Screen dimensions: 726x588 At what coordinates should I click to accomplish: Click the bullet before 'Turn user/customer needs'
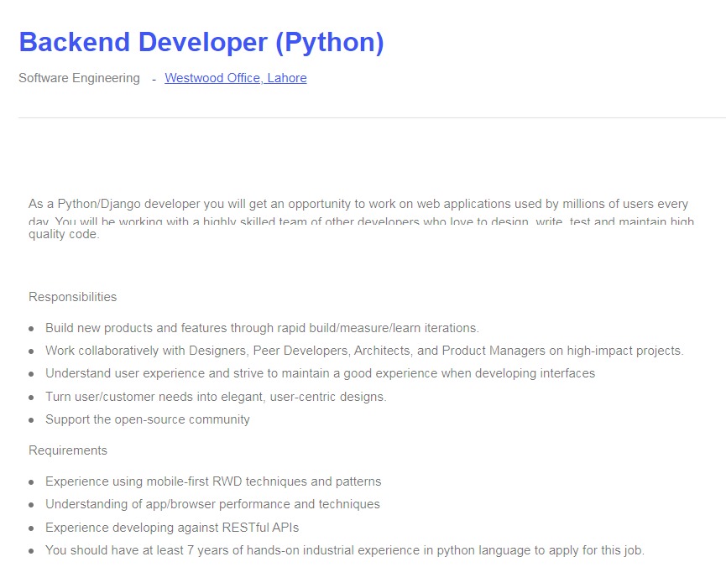pyautogui.click(x=32, y=398)
